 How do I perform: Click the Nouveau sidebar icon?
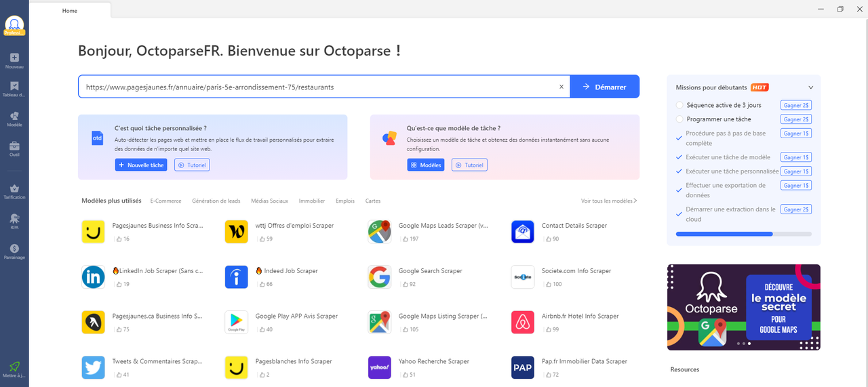[x=14, y=58]
